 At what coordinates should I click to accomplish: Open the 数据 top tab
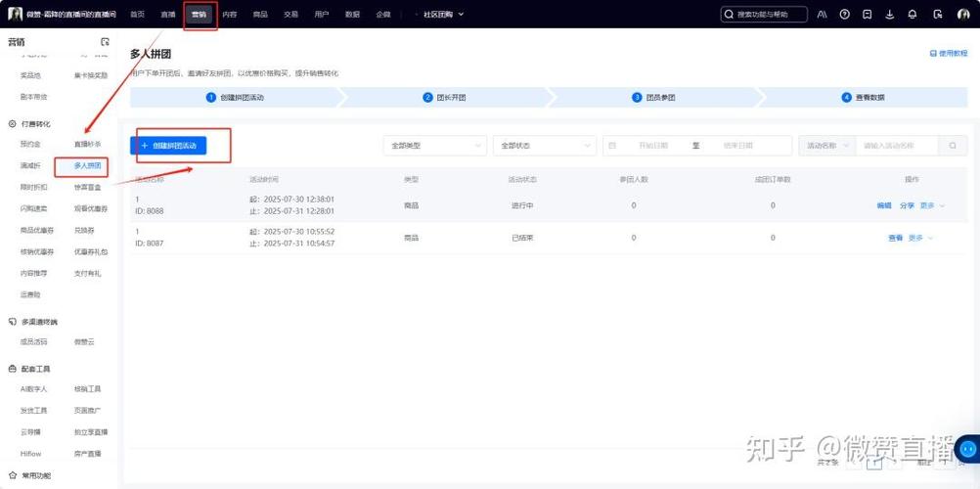pos(352,15)
